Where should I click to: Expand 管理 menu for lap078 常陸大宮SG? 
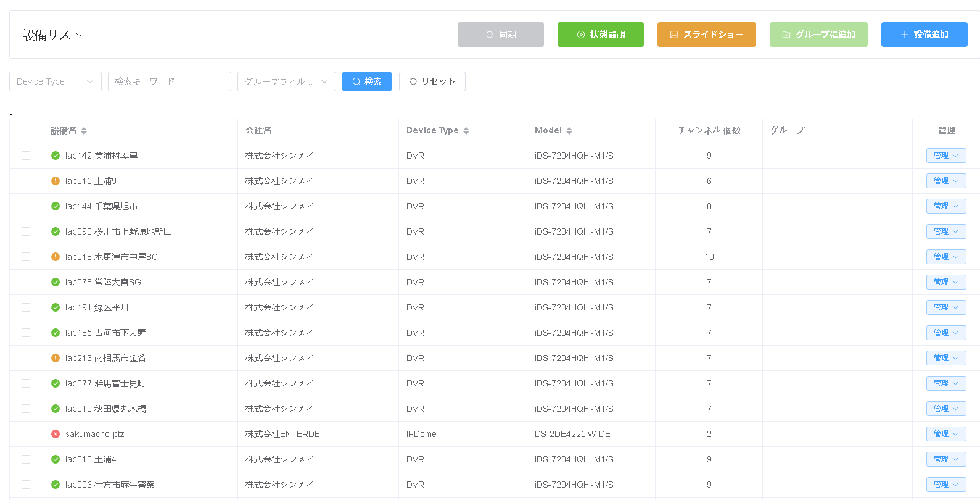click(946, 282)
